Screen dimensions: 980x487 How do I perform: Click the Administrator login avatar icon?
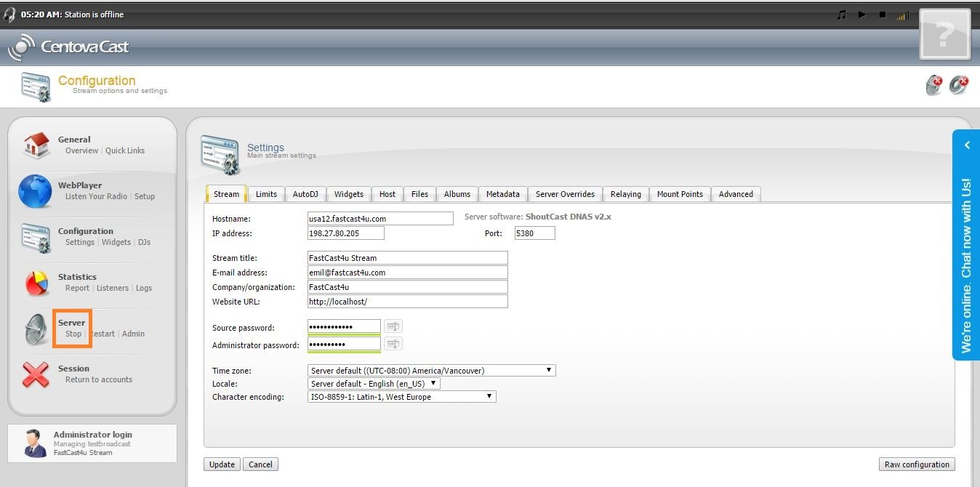pyautogui.click(x=34, y=443)
